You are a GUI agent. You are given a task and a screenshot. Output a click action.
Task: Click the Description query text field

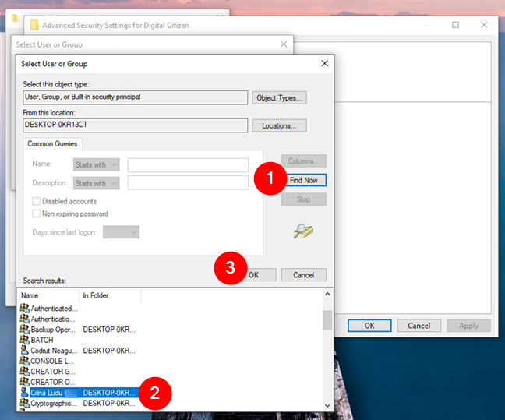188,182
